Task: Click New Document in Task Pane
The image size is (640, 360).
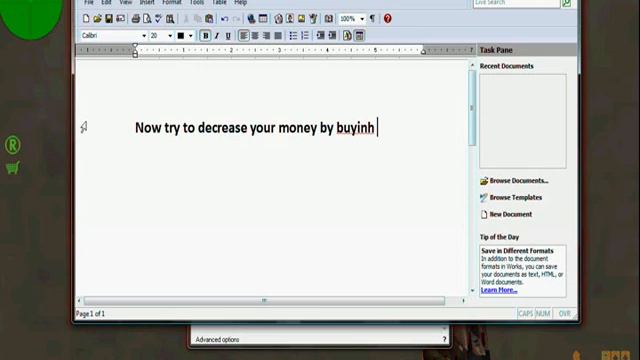Action: (506, 214)
